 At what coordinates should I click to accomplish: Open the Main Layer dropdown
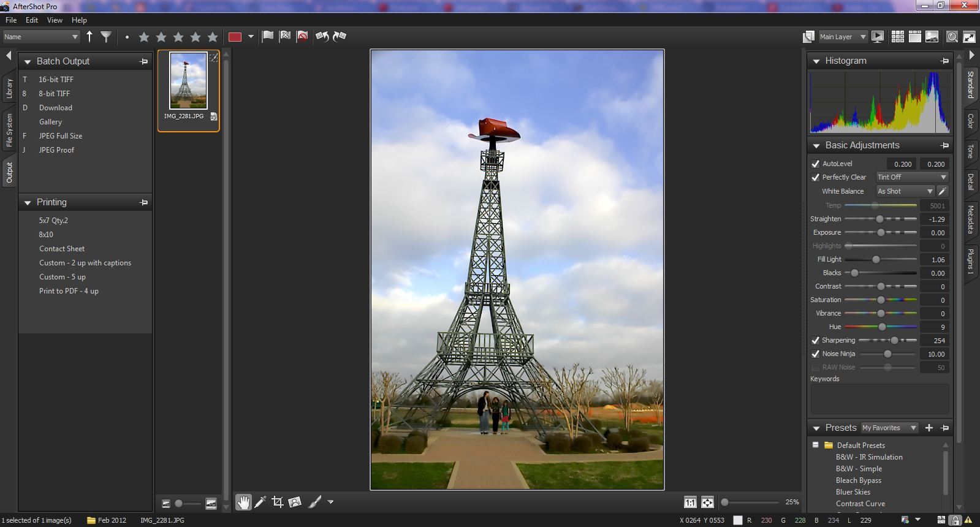(843, 37)
